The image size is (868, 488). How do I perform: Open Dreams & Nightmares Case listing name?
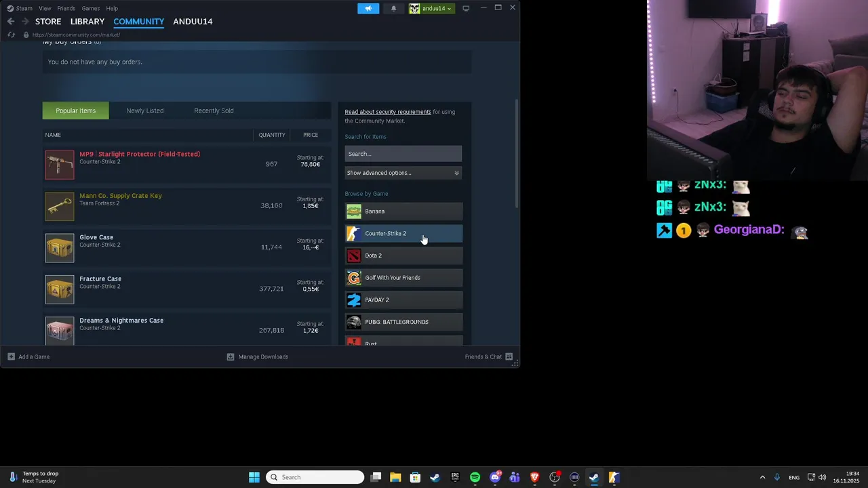point(121,321)
